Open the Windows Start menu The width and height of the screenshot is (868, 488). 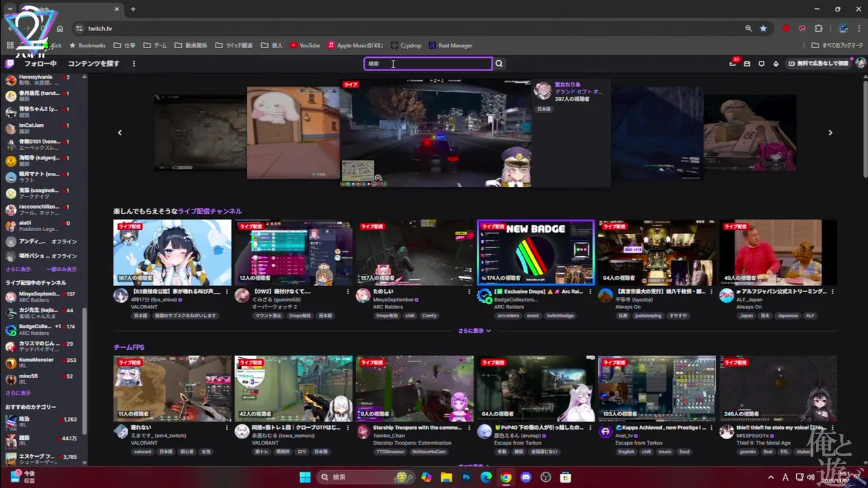pyautogui.click(x=305, y=477)
